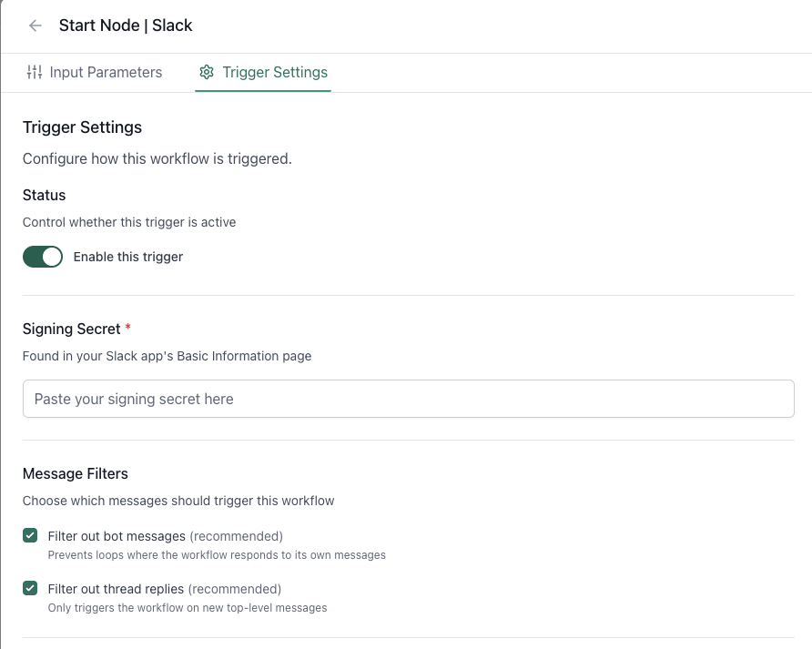Uncheck Filter out bot messages

tap(30, 536)
